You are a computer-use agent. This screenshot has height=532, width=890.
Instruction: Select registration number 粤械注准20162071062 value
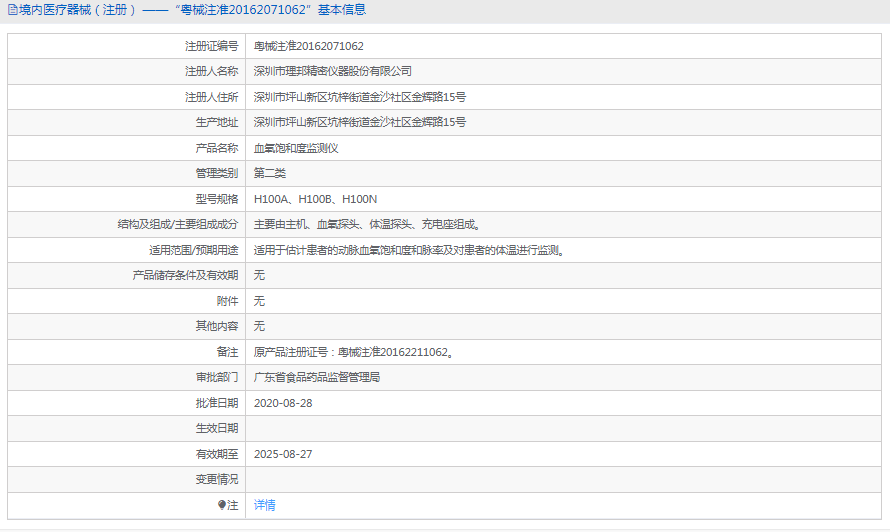tap(309, 46)
